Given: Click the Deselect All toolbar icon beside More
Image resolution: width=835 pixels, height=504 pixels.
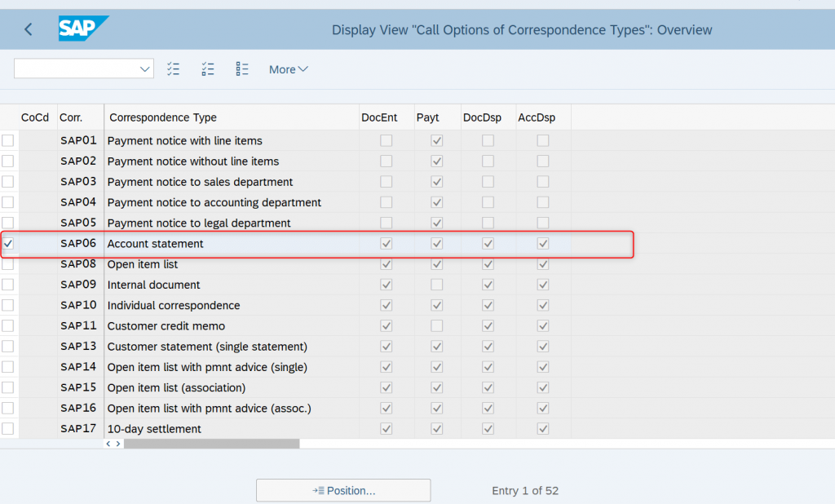Looking at the screenshot, I should (x=241, y=69).
